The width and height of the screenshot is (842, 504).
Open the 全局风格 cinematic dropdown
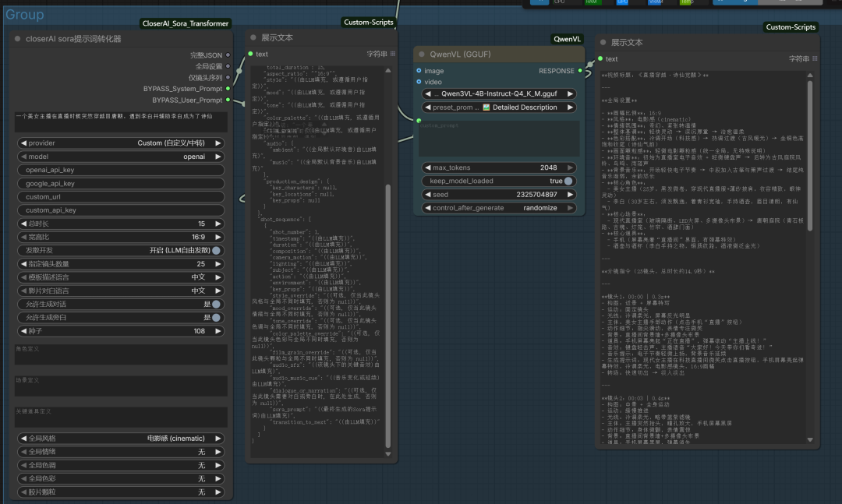(120, 439)
